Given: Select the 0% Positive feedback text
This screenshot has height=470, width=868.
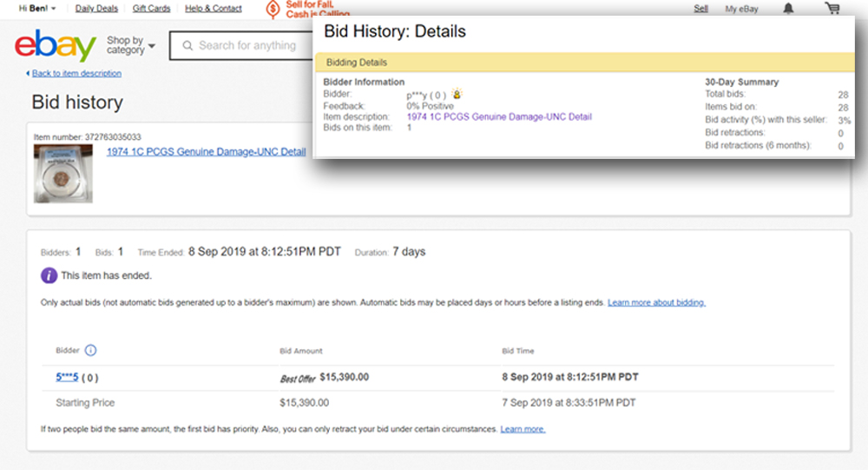Looking at the screenshot, I should (x=431, y=106).
